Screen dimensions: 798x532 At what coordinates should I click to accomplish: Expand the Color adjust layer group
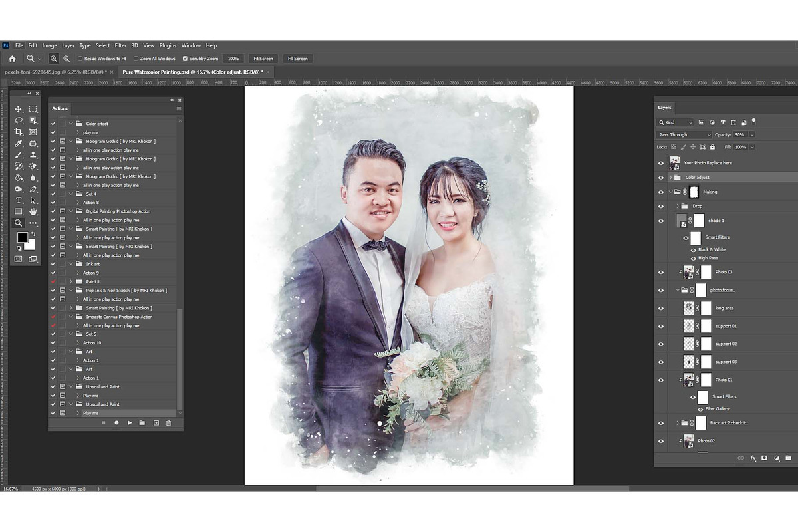pos(670,178)
